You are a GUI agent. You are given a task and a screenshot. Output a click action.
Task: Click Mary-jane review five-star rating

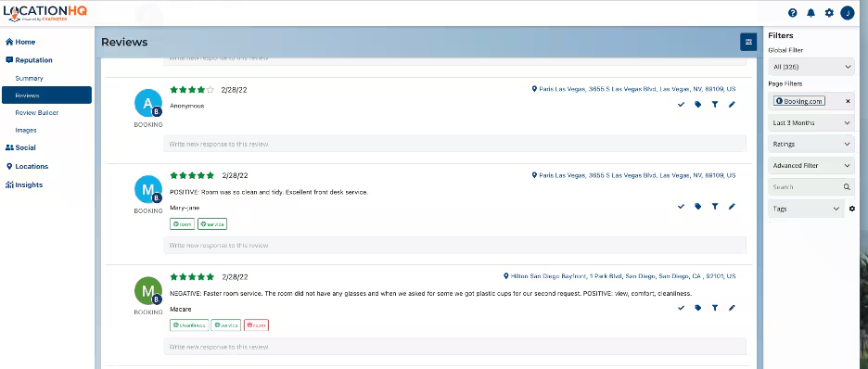pos(192,175)
